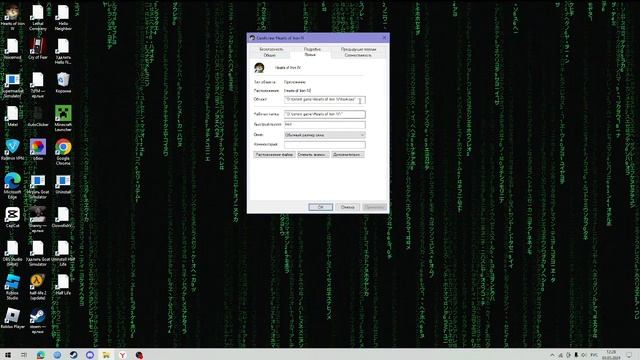Screen dimensions: 640x360
Task: Launch Microsoft Edge from desktop
Action: click(x=12, y=186)
